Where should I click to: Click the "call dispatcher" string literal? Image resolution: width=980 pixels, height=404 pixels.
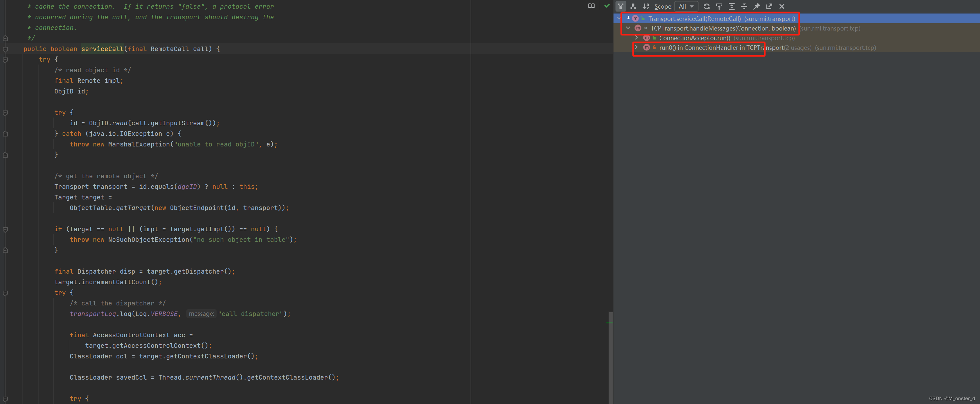(x=251, y=314)
